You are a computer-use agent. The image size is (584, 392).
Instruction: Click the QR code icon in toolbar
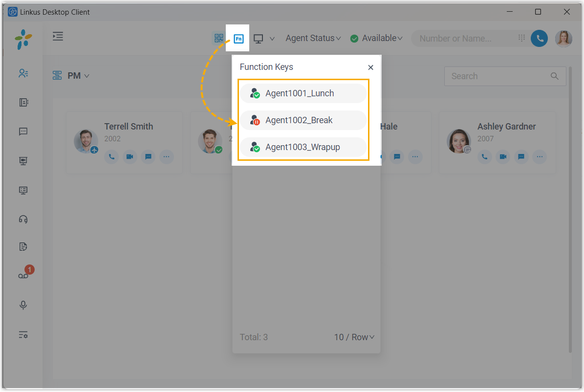point(218,38)
